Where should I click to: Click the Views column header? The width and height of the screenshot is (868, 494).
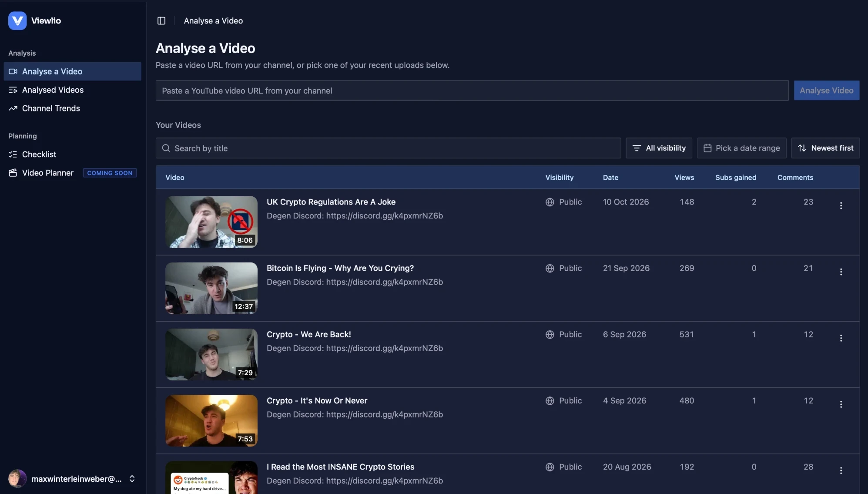684,178
